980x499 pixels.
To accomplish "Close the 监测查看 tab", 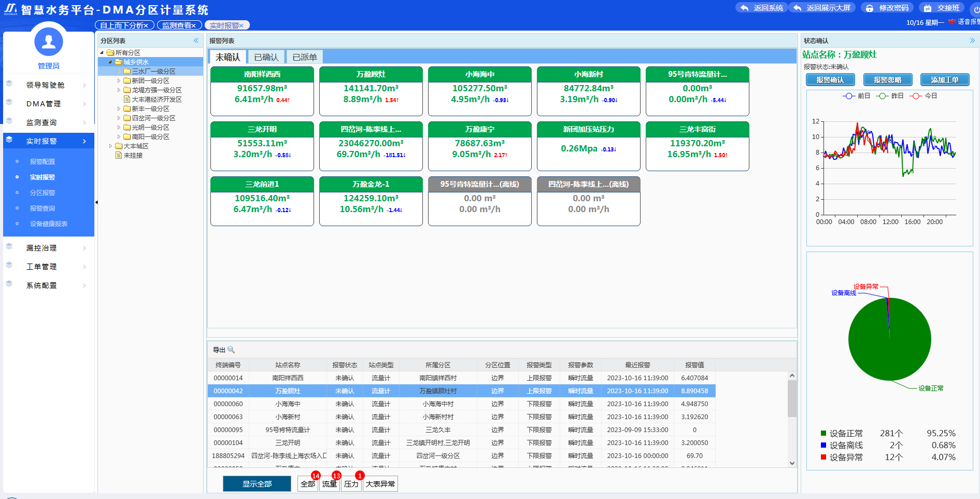I will pyautogui.click(x=194, y=25).
